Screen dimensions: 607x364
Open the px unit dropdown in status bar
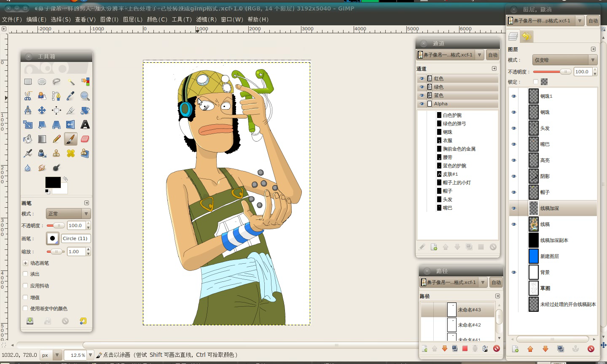51,355
